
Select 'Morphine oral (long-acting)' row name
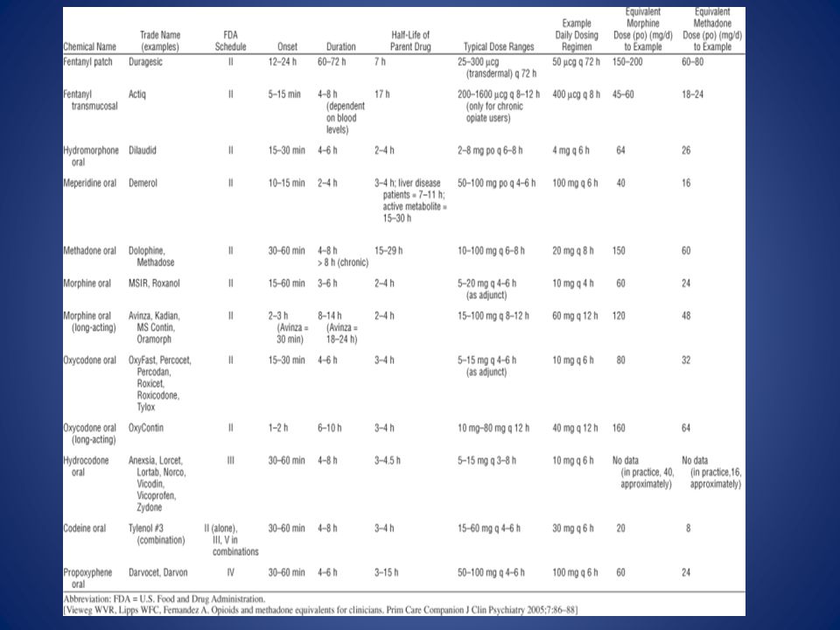pyautogui.click(x=89, y=321)
